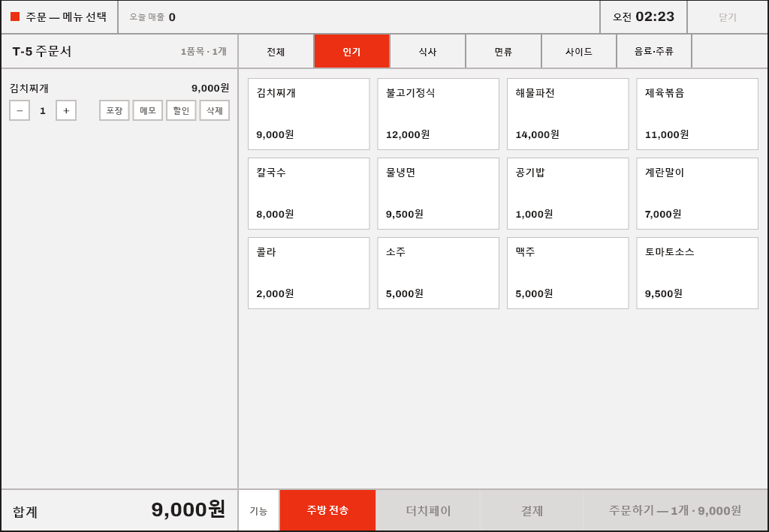The height and width of the screenshot is (532, 769).
Task: Click the 합계 total 9,000원 amount
Action: click(188, 510)
